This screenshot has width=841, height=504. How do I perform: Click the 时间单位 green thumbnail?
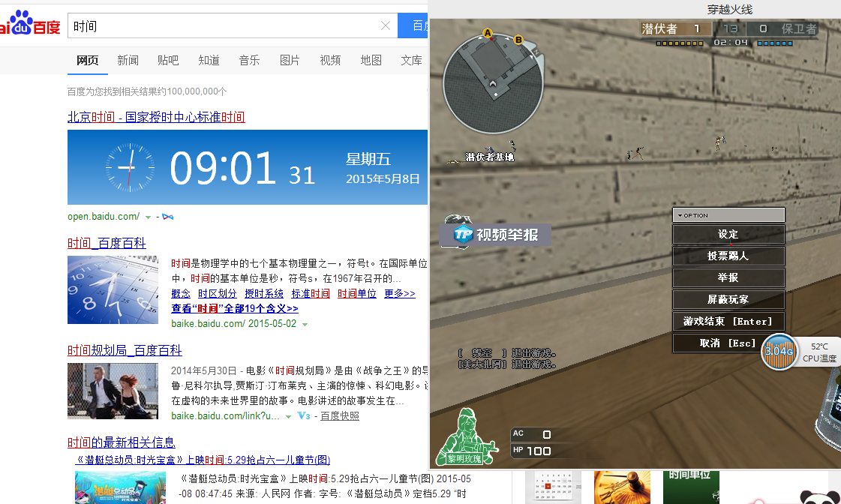[691, 487]
